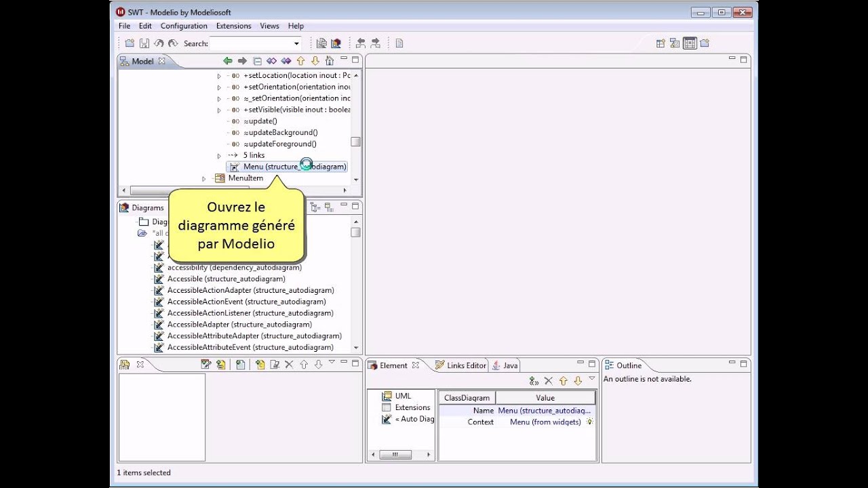Screen dimensions: 868x488
Task: Select Extensions in the Element panel list
Action: click(412, 407)
